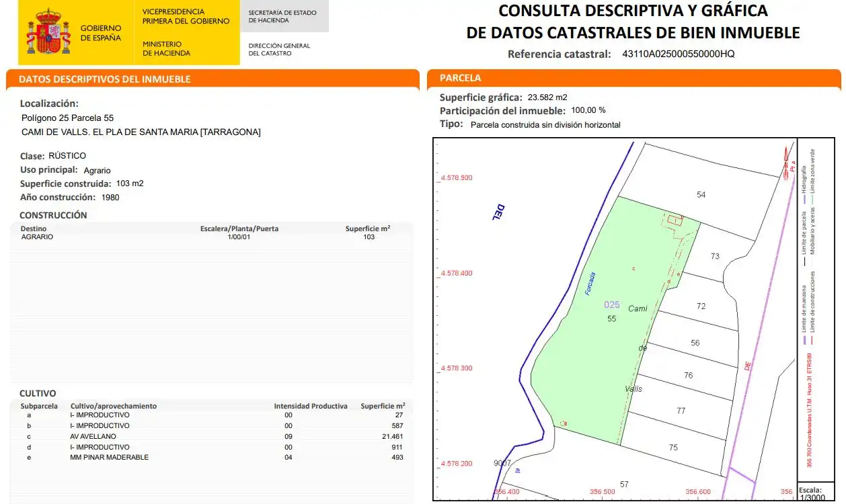Select surface value '587' for subparcela b

click(397, 425)
